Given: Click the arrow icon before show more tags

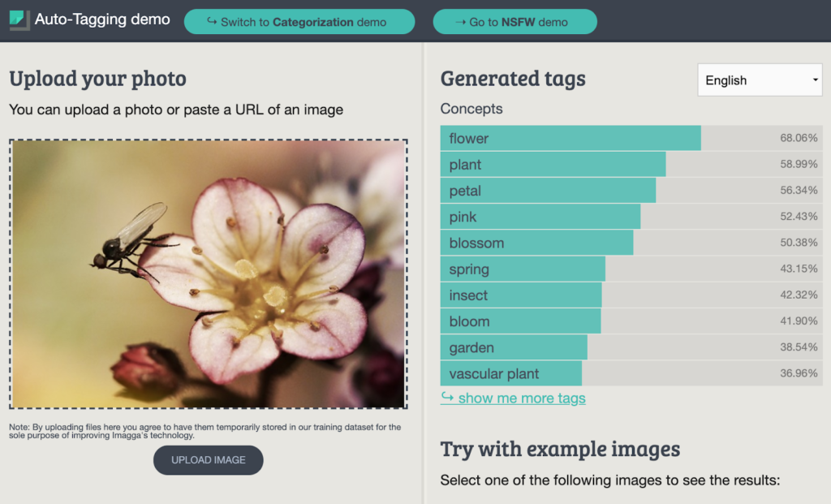Looking at the screenshot, I should click(x=447, y=398).
